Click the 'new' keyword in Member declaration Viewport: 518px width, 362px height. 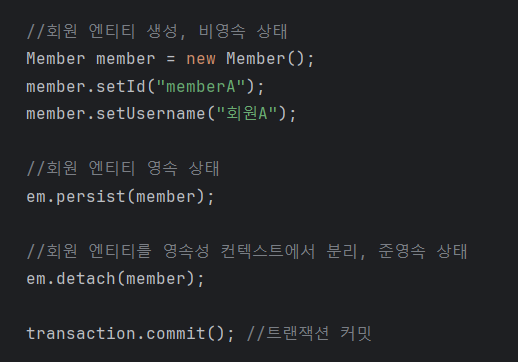[201, 59]
